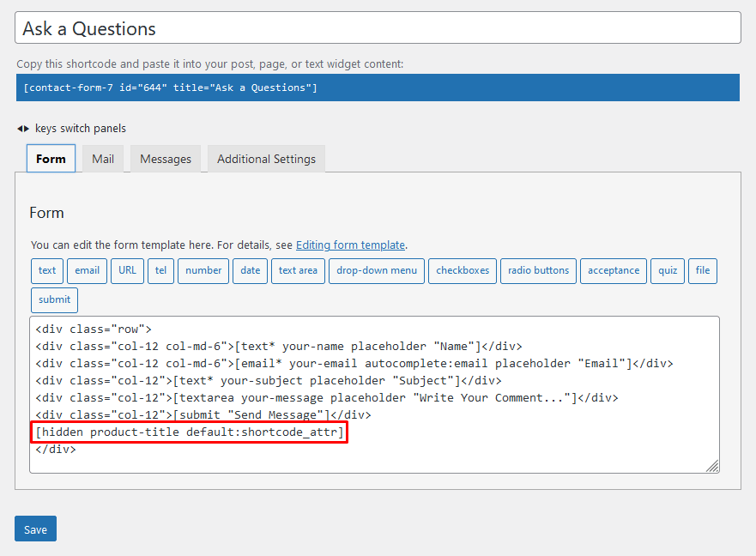Add a URL field tag
This screenshot has width=756, height=556.
click(x=127, y=270)
